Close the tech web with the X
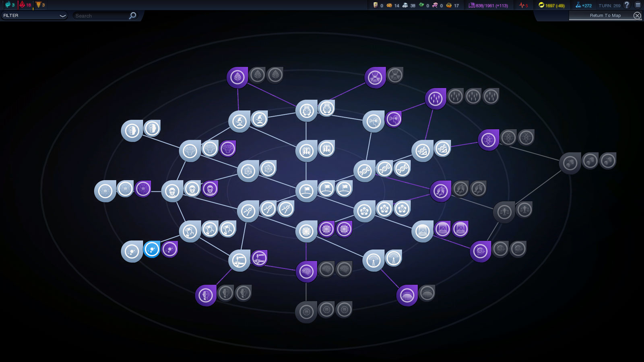Image resolution: width=644 pixels, height=362 pixels. [637, 15]
